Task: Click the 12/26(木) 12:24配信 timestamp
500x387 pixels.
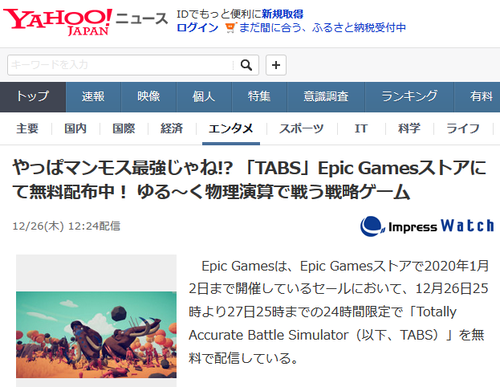Action: tap(66, 226)
